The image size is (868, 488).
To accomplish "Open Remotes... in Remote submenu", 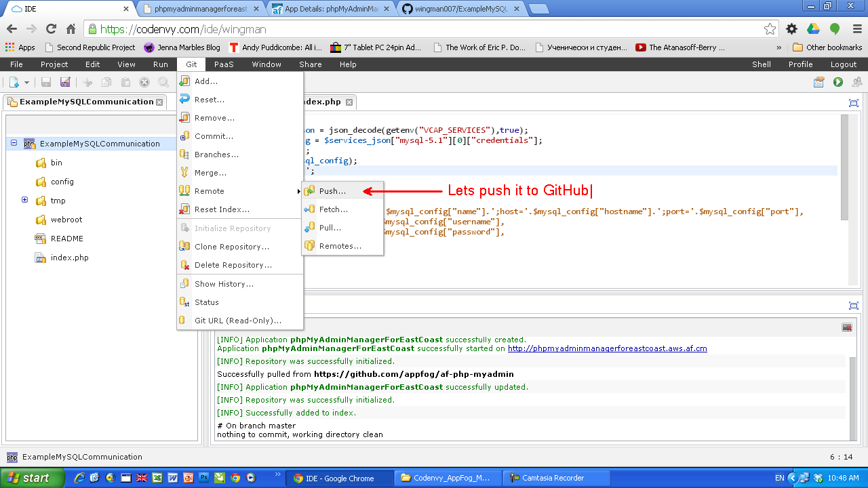I will (342, 246).
